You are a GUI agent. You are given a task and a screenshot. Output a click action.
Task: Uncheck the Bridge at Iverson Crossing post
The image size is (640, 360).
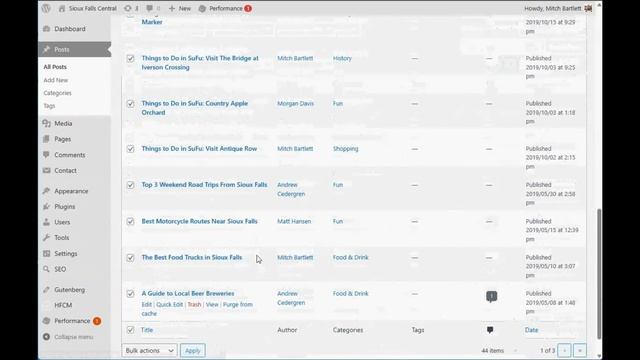coord(130,58)
